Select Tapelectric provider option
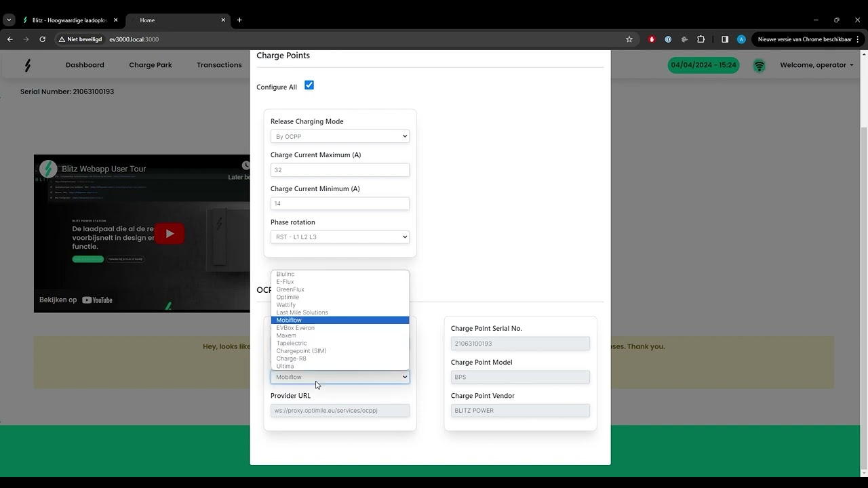 pos(340,343)
